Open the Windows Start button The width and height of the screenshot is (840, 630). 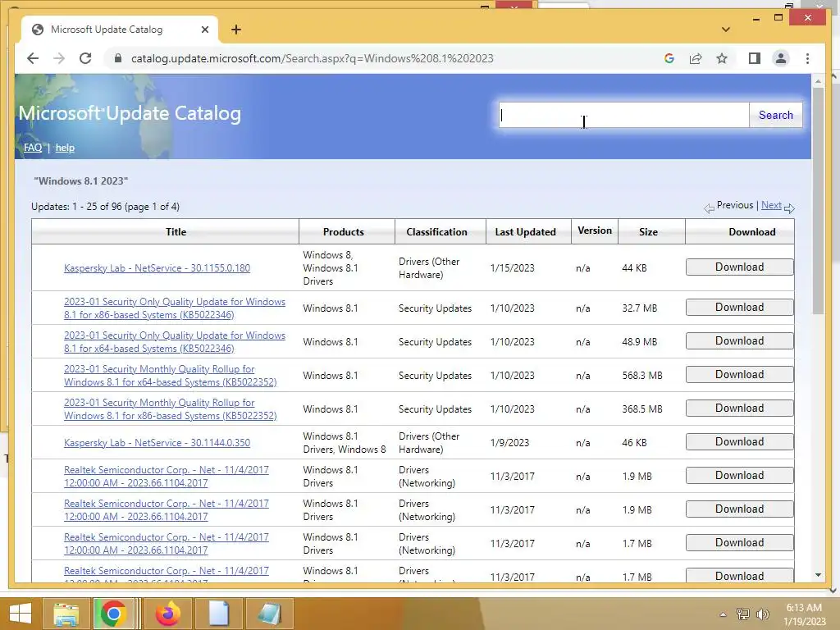pyautogui.click(x=21, y=614)
